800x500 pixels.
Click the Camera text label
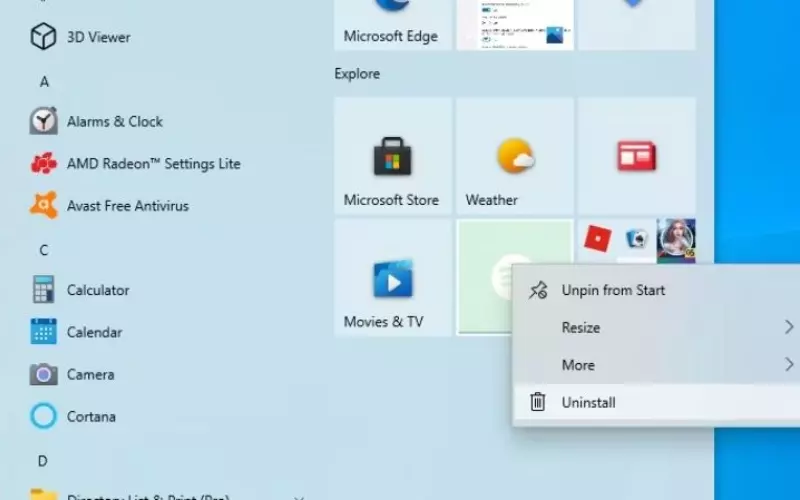click(x=90, y=374)
